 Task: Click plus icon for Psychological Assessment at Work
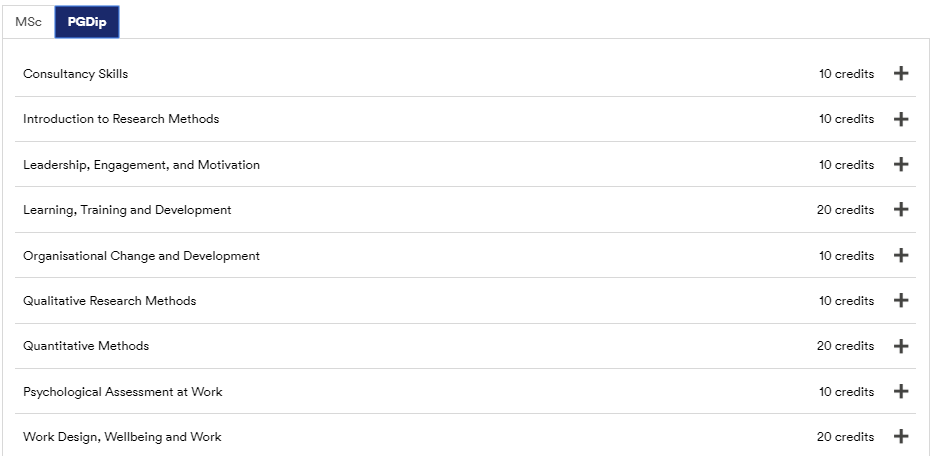pyautogui.click(x=901, y=391)
